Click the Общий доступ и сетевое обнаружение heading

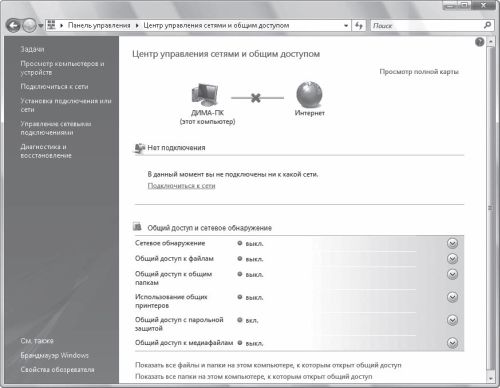point(210,228)
